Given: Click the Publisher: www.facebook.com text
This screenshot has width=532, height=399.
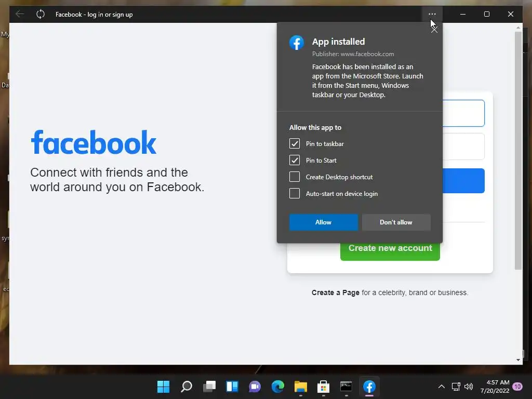Looking at the screenshot, I should [353, 54].
